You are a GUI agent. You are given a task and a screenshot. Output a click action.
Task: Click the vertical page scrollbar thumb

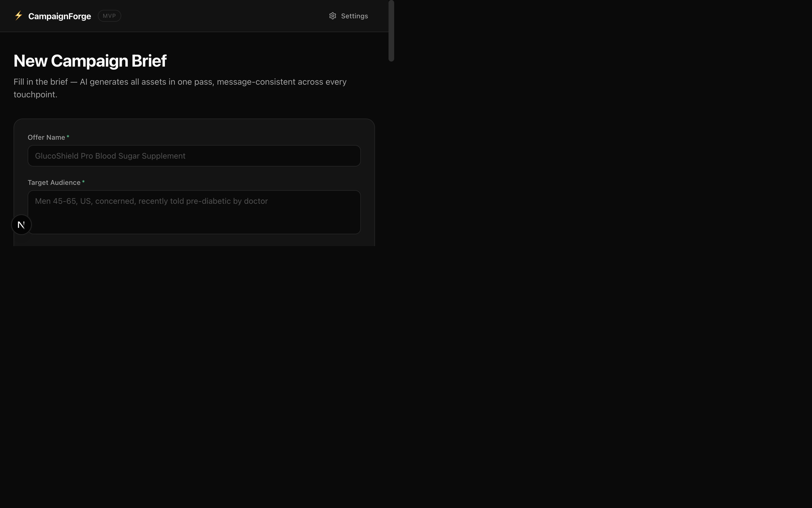391,30
